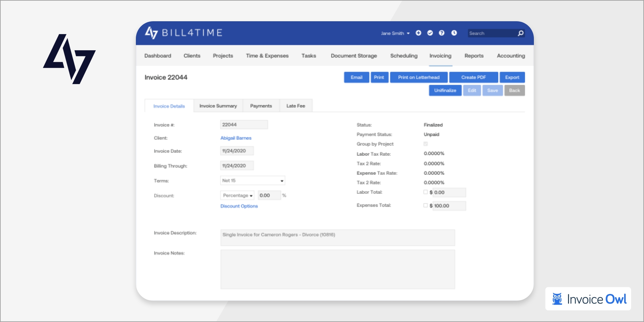644x322 pixels.
Task: Click the Email button
Action: click(x=356, y=77)
